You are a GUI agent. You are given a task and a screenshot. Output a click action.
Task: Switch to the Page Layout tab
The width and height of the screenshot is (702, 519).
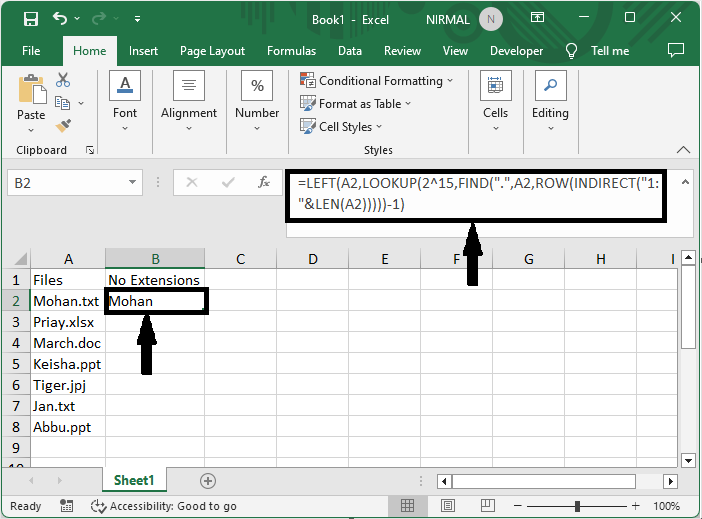[x=212, y=51]
